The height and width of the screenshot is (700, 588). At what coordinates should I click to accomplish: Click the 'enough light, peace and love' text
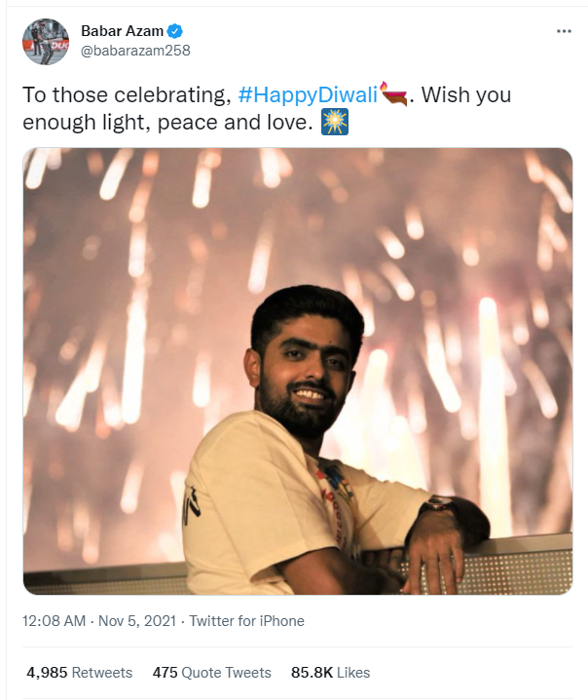point(165,125)
